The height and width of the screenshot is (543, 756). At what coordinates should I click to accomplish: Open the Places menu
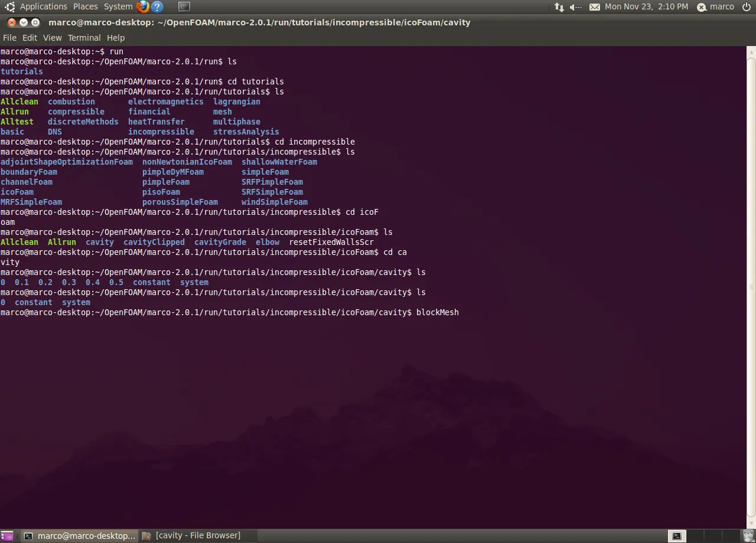(86, 6)
